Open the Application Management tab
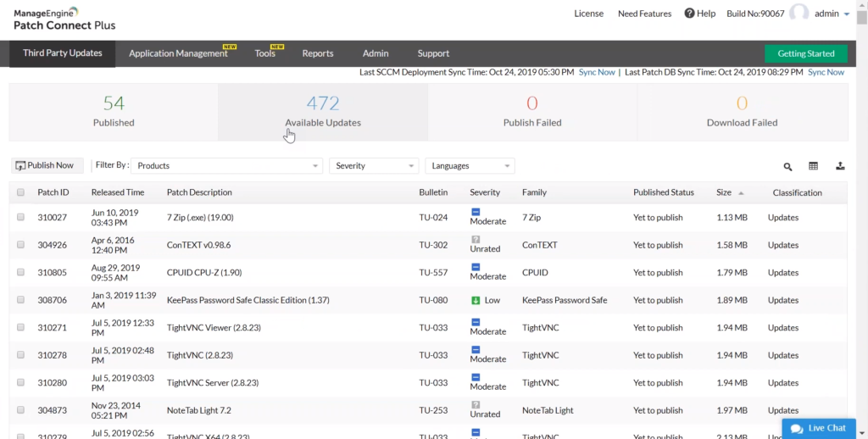The image size is (868, 439). 178,53
